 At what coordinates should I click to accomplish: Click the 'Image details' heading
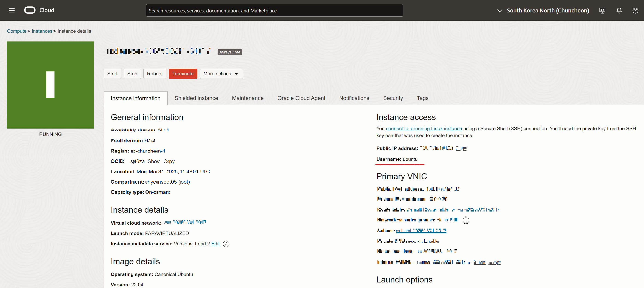135,261
